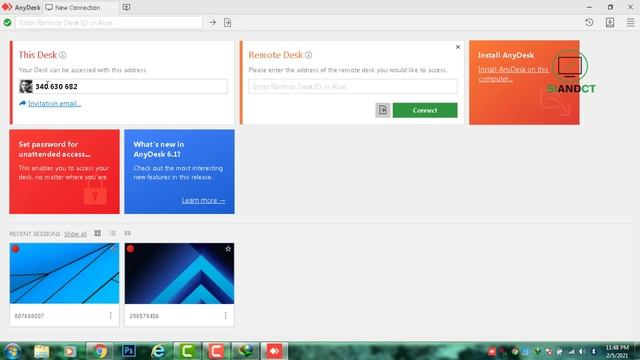Click the user avatar beside desk ID
This screenshot has height=360, width=640.
[26, 87]
